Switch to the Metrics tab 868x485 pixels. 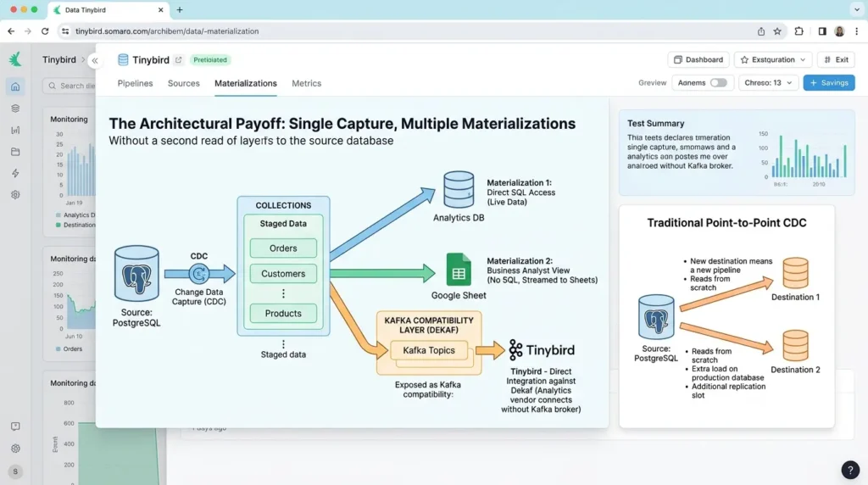coord(307,83)
